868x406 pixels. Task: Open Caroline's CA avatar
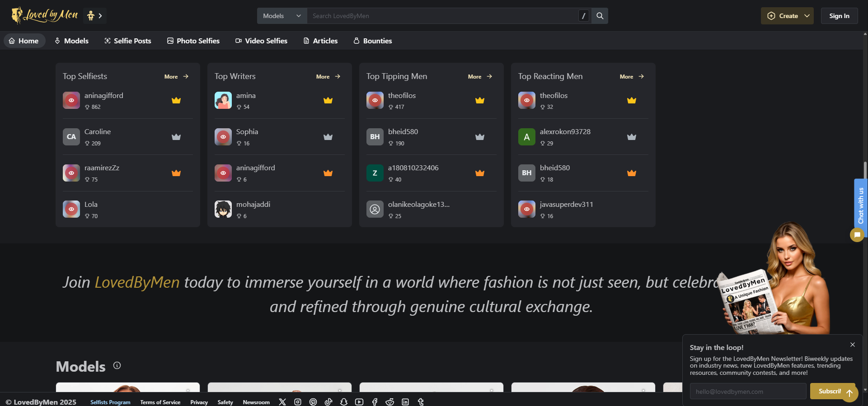coord(71,137)
